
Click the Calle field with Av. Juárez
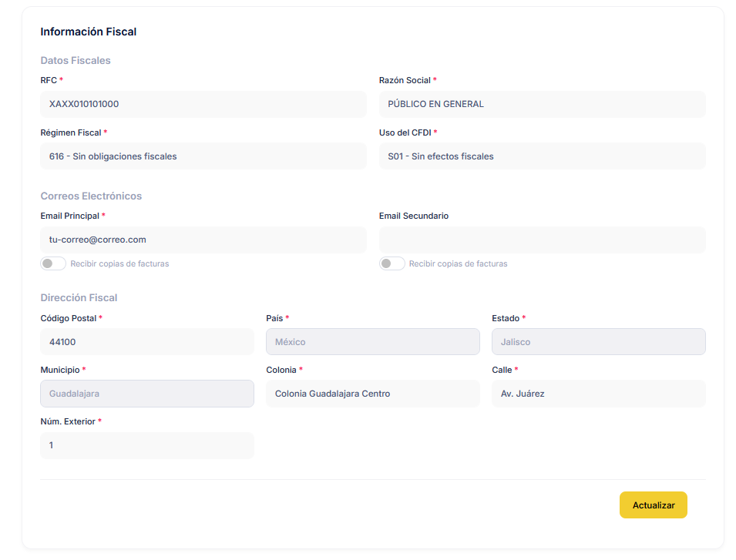coord(598,394)
